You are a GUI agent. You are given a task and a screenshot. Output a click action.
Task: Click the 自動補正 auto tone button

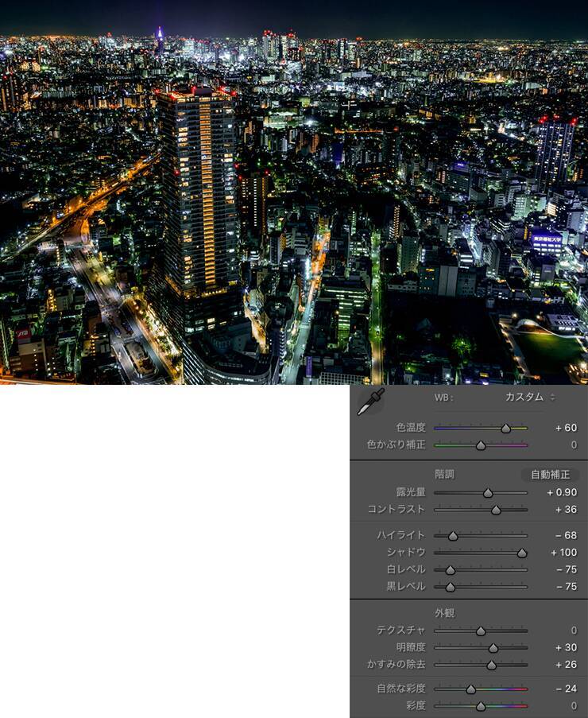550,474
